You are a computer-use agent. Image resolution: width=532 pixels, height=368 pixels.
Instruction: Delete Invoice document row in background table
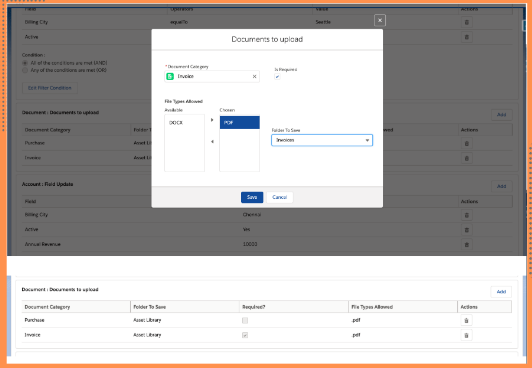467,158
